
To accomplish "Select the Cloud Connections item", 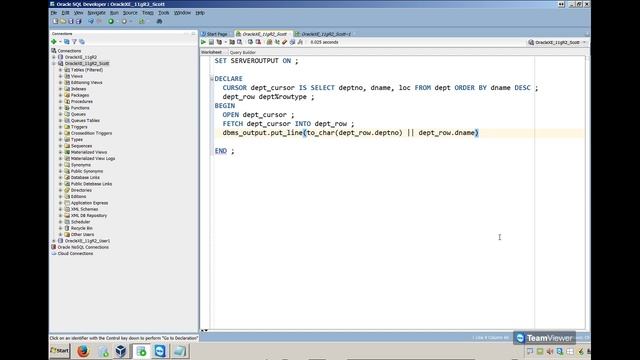I will tap(75, 253).
